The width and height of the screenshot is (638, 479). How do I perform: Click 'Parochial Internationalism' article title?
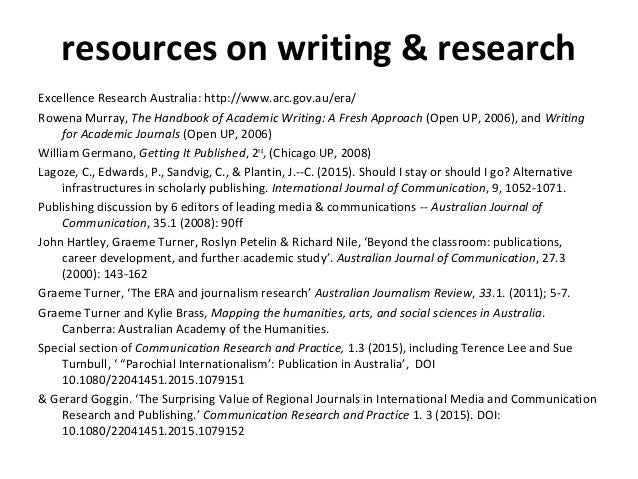[x=198, y=364]
